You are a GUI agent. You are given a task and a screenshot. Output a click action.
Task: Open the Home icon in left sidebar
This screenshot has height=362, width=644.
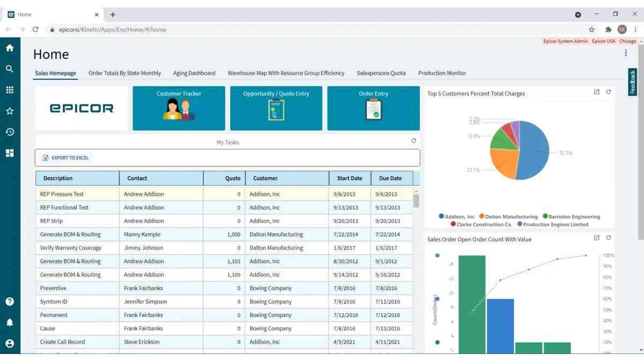(10, 48)
